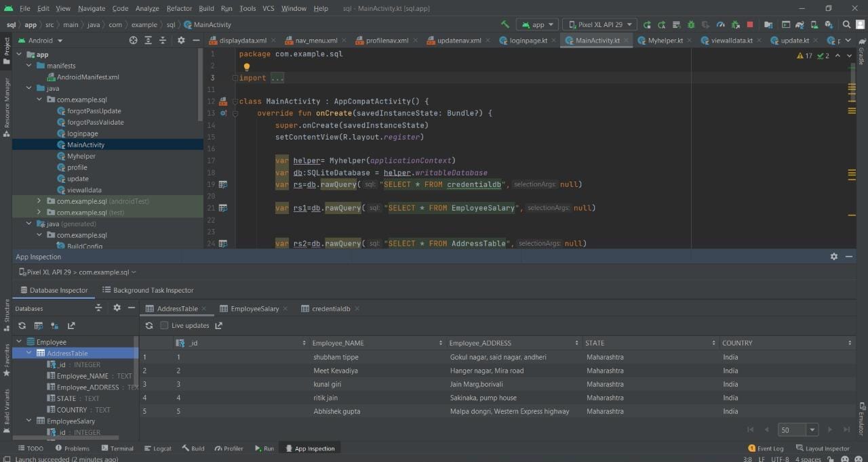Open the Refactor menu

tap(179, 8)
